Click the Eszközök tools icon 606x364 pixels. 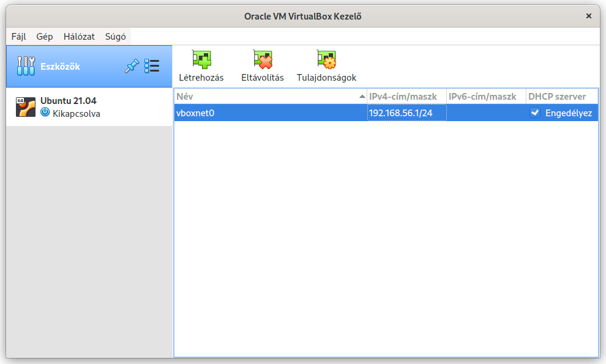click(26, 66)
